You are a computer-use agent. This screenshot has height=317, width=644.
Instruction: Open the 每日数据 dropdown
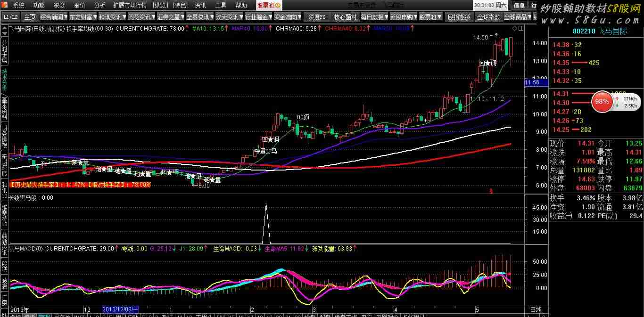click(374, 16)
